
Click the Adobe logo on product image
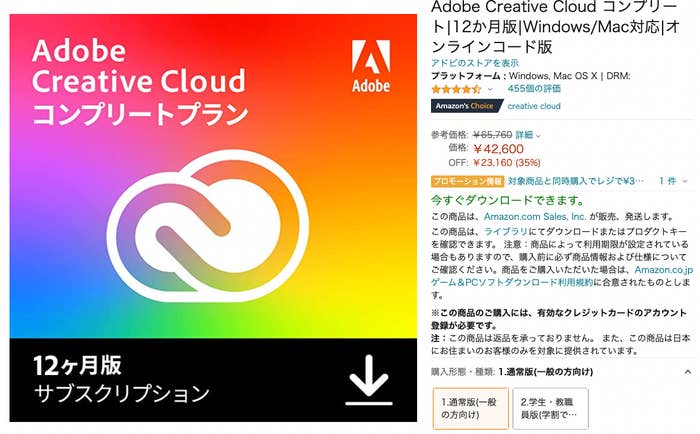pyautogui.click(x=371, y=66)
